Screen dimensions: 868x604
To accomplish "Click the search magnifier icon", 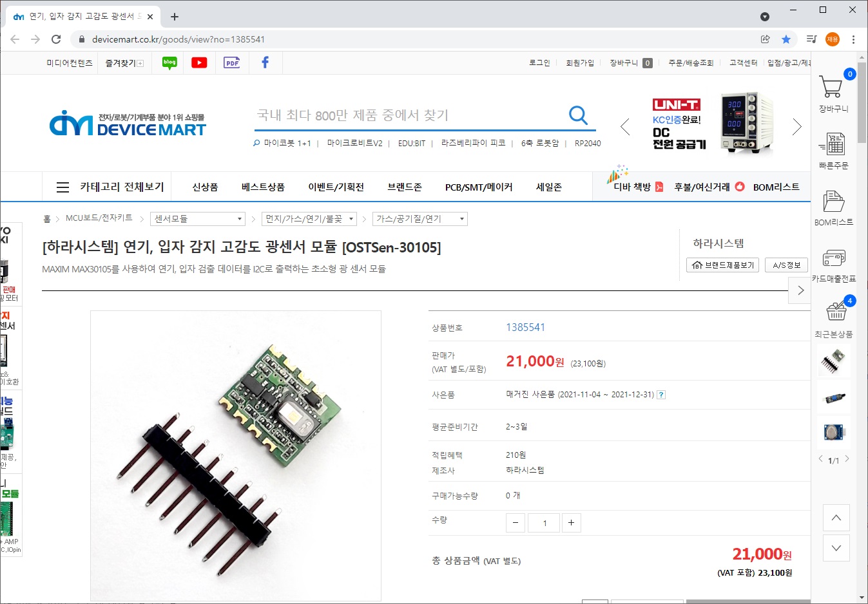I will (578, 115).
